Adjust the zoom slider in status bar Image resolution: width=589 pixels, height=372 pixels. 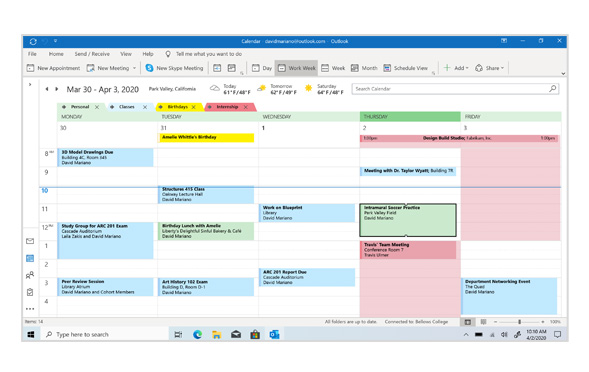click(519, 322)
